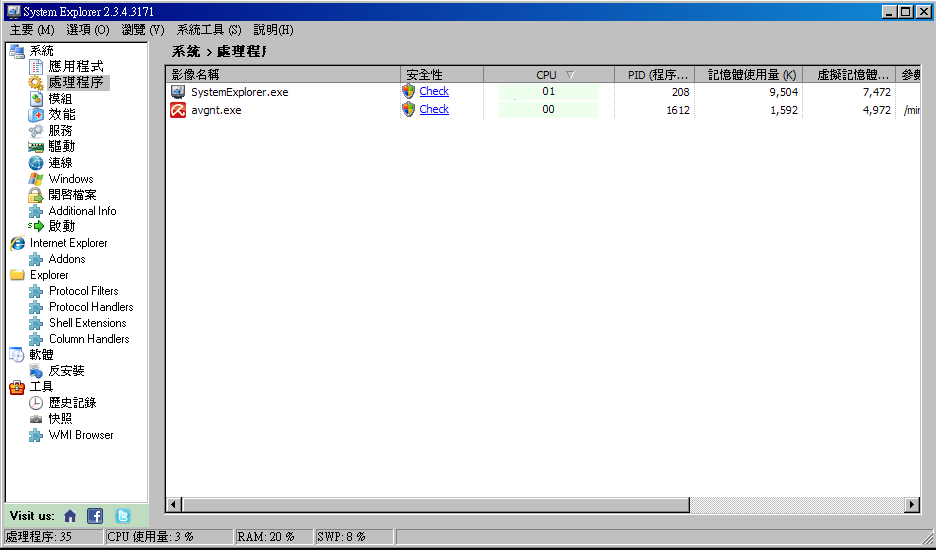Sort by 影像名稱 column header

[283, 75]
